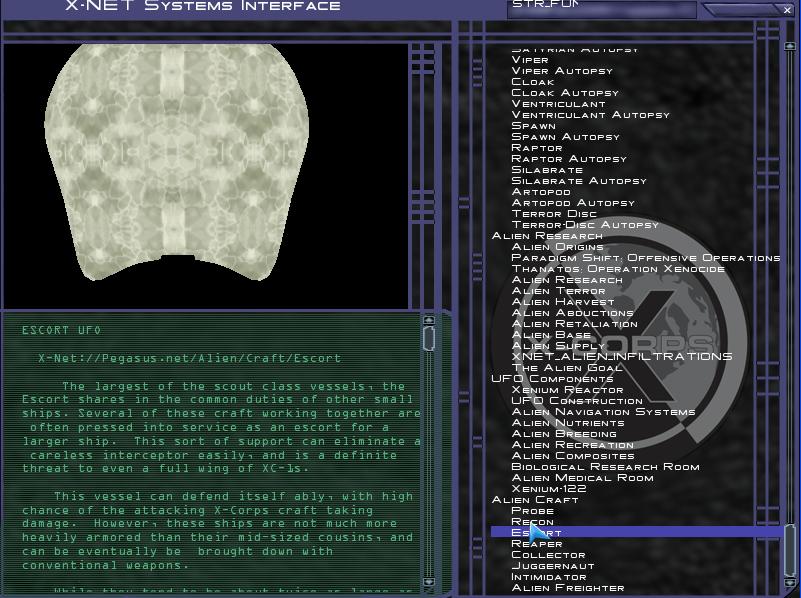Select the Alien Freighter entry
Viewport: 801px width, 598px height.
(x=568, y=588)
